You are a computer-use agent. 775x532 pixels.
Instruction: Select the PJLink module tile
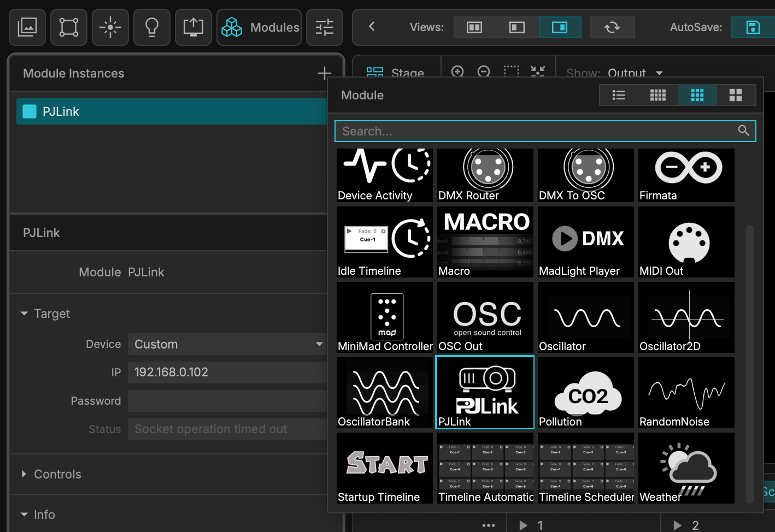(485, 393)
